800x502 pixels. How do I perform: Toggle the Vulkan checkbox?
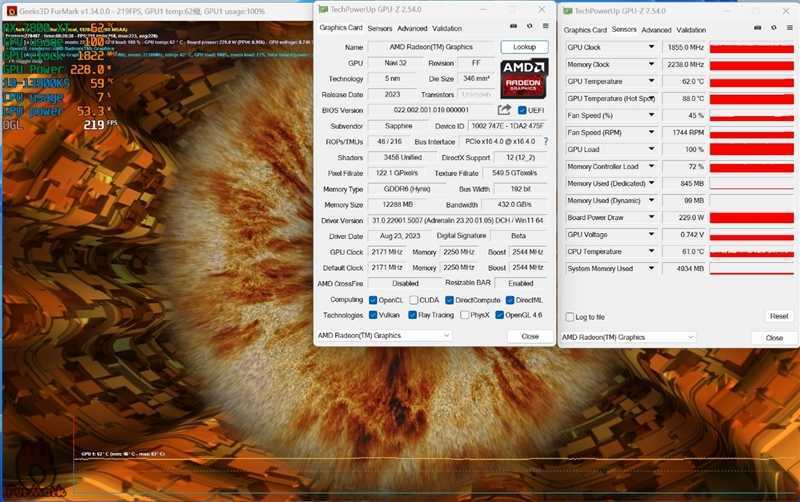(x=373, y=315)
